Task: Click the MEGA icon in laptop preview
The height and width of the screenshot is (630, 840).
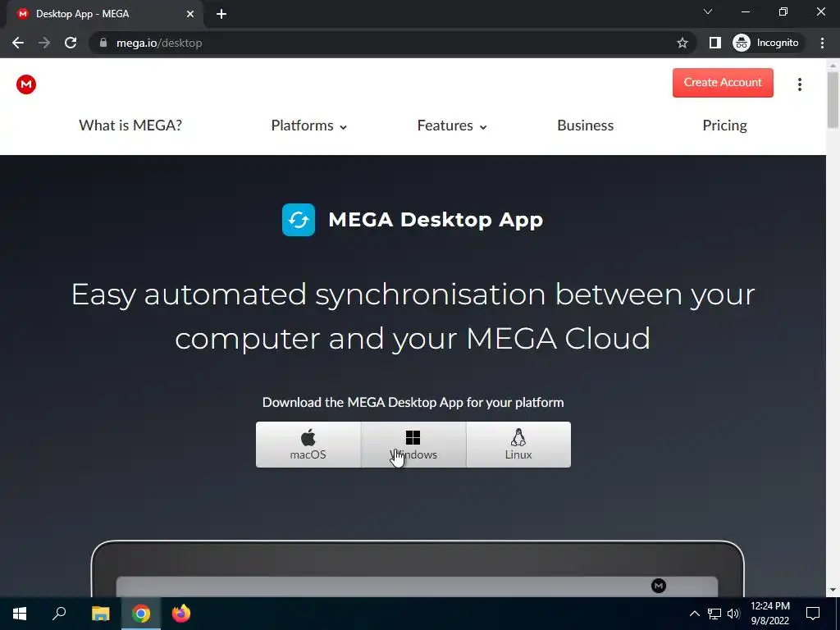Action: point(659,586)
